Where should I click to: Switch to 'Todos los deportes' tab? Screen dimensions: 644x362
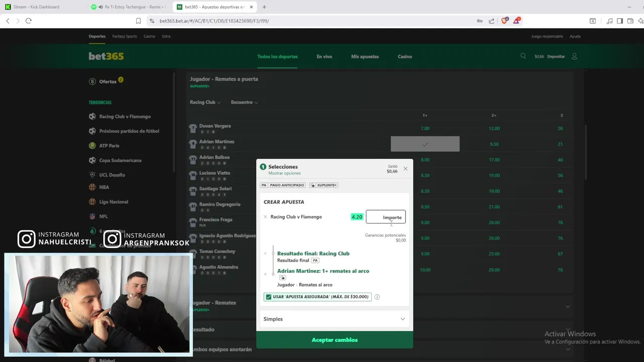point(277,56)
